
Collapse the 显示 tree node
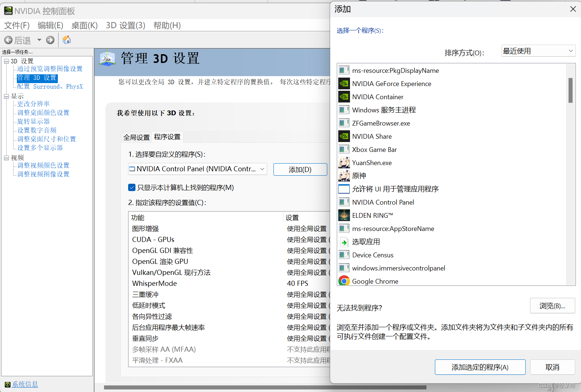click(x=6, y=96)
